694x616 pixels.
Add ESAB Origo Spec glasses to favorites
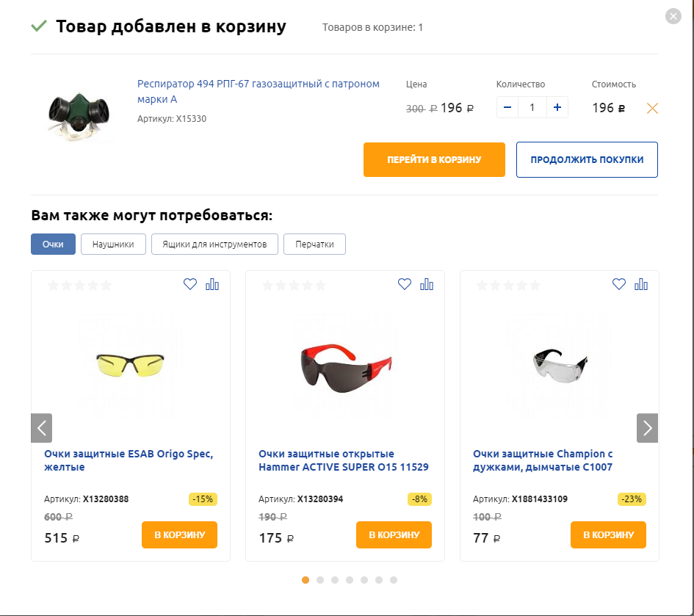[190, 284]
